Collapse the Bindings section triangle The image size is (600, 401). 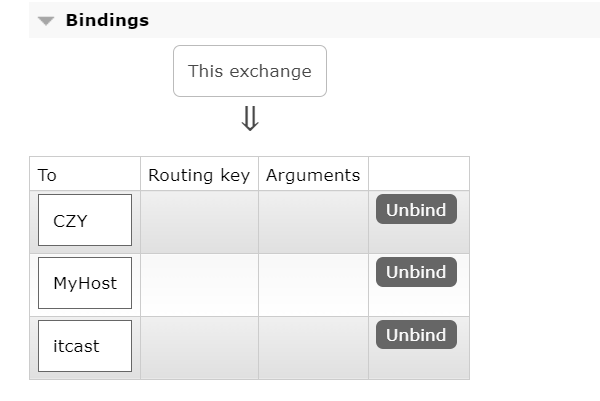[x=46, y=21]
